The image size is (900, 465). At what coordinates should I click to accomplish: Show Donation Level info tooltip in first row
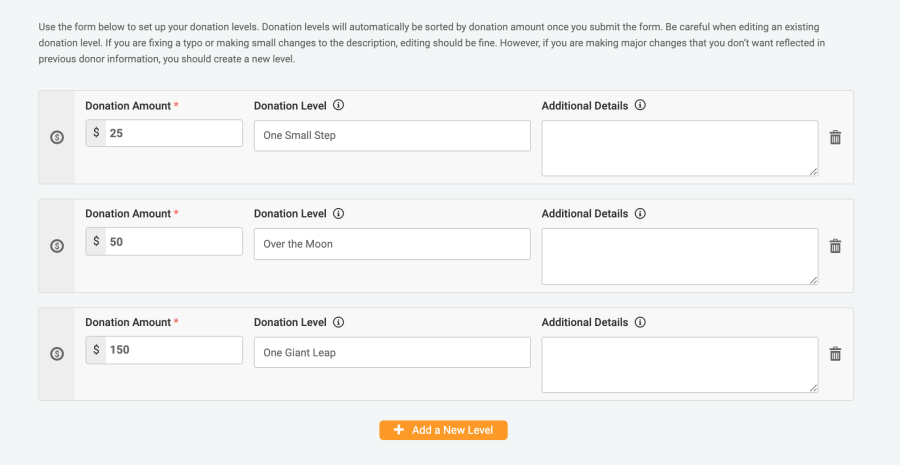click(x=339, y=105)
